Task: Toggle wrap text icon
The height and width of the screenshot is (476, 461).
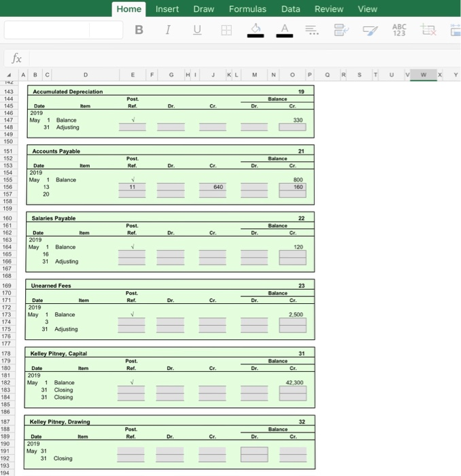Action: pyautogui.click(x=341, y=30)
